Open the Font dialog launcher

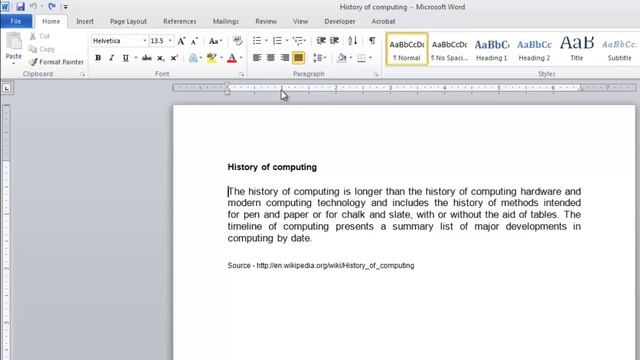[x=242, y=74]
